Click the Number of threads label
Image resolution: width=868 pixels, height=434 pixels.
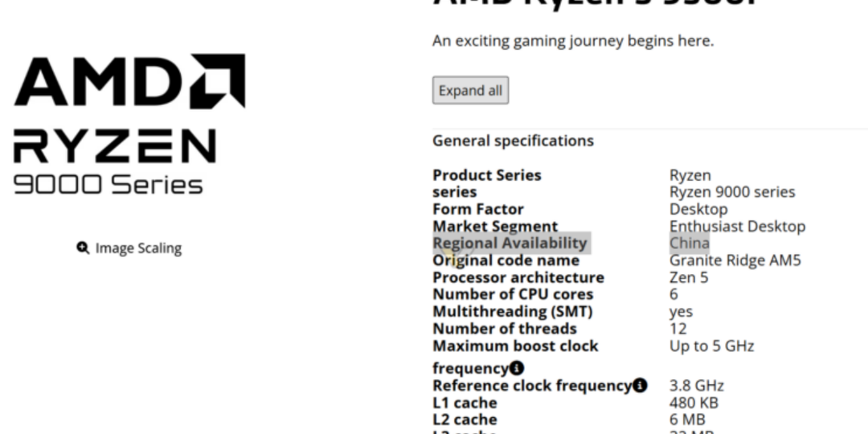pyautogui.click(x=504, y=329)
